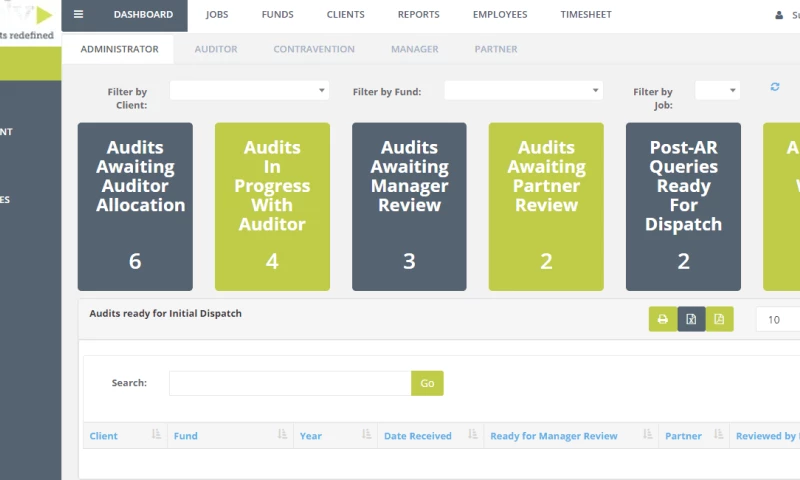Open the Filter by Fund dropdown
The width and height of the screenshot is (800, 480).
pyautogui.click(x=523, y=90)
